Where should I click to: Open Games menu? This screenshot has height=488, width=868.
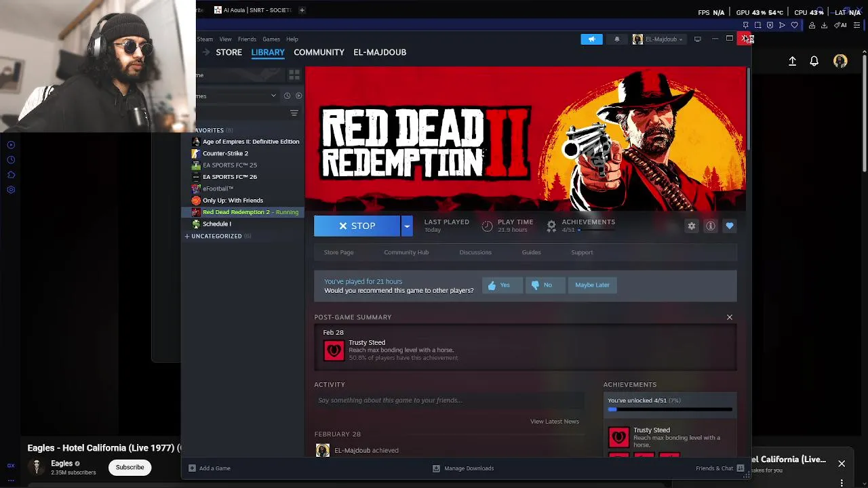coord(271,39)
